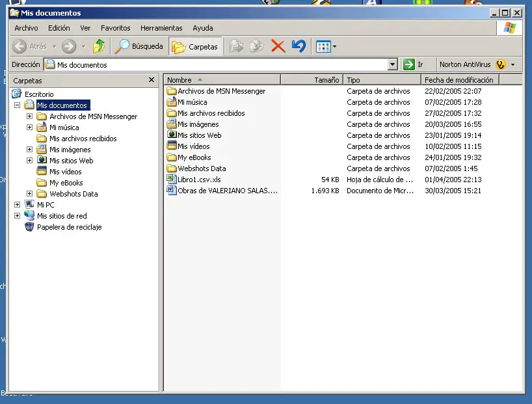Select Mis sitios de red icon
Image resolution: width=532 pixels, height=404 pixels.
click(x=29, y=215)
